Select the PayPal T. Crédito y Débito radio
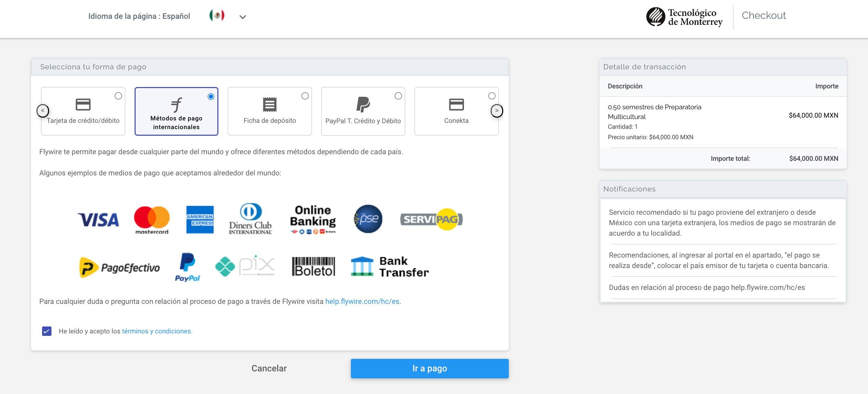 click(x=398, y=96)
